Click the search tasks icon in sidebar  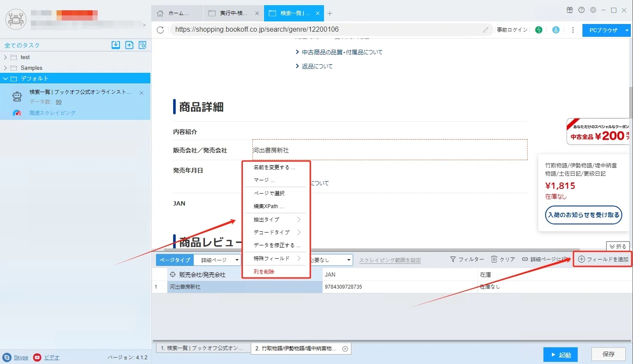[x=143, y=45]
